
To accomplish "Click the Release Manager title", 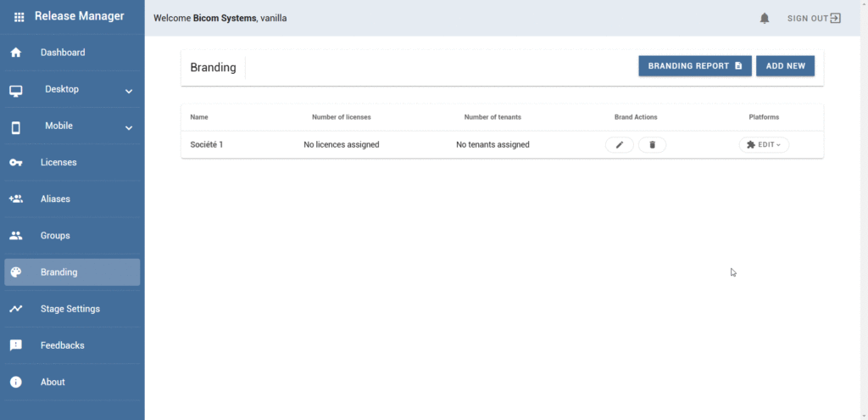I will pos(79,16).
